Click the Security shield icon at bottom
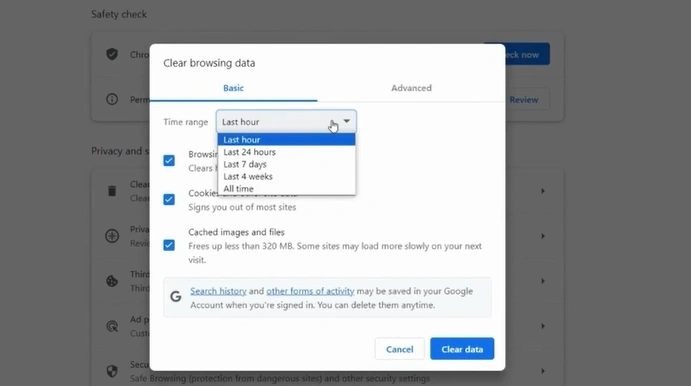This screenshot has height=386, width=691. [112, 371]
